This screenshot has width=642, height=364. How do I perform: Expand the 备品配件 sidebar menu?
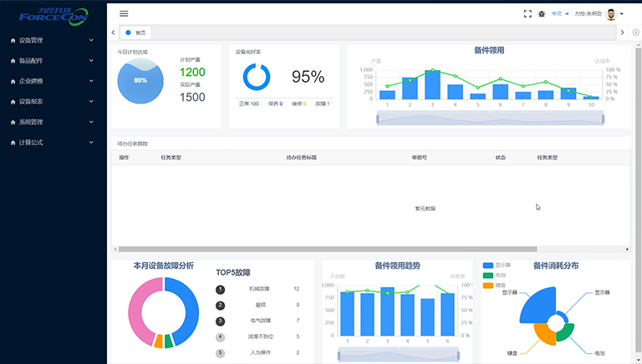(50, 60)
